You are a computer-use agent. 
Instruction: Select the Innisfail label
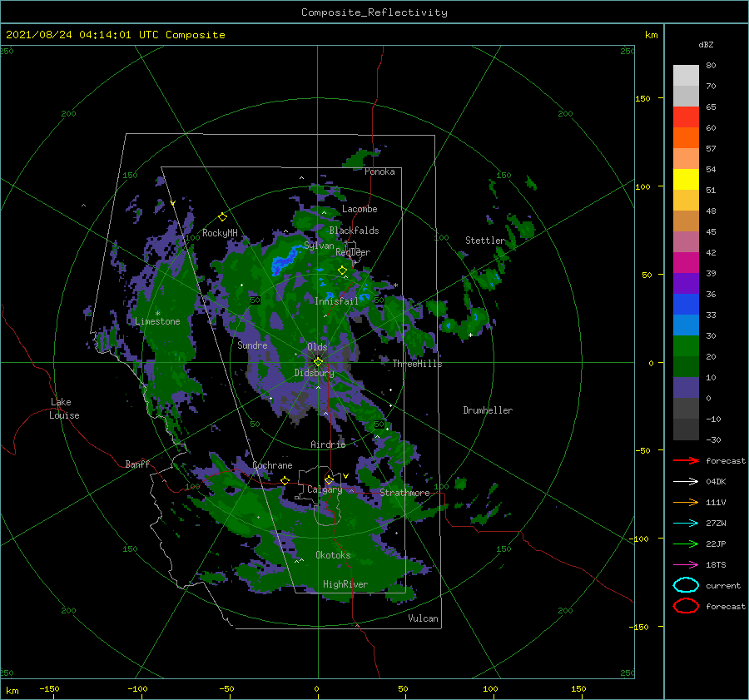336,301
